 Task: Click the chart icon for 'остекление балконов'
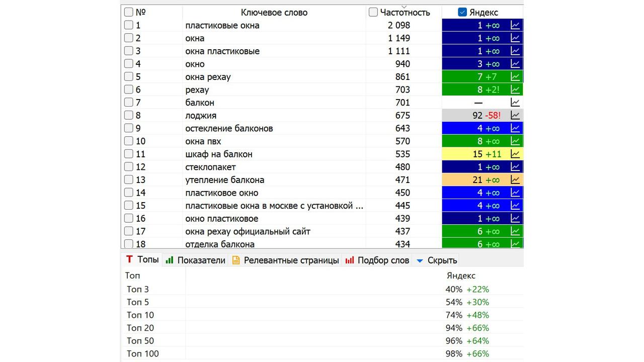pyautogui.click(x=515, y=128)
